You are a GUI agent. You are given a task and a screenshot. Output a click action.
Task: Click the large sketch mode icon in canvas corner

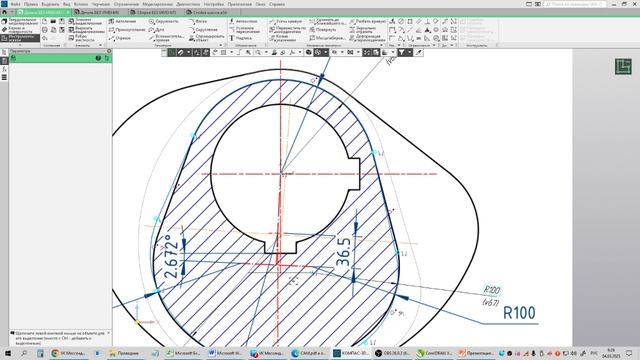(x=623, y=67)
